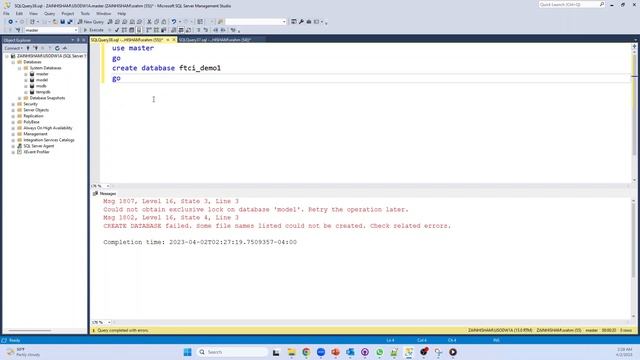Click the Copy icon in toolbar
Viewport: 640px width, 360px height.
(x=157, y=22)
